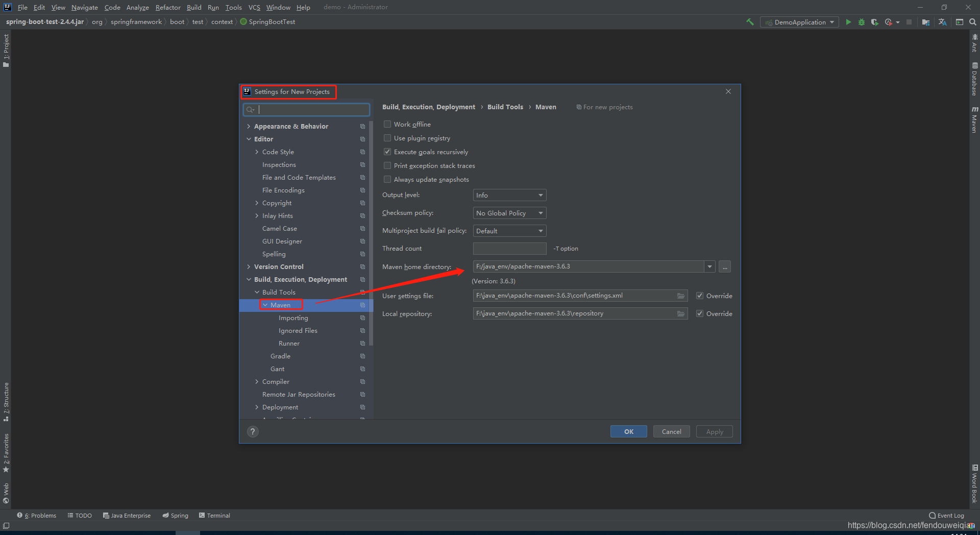Open DemoApplication run configuration dropdown
Screen dimensions: 980x535
[x=799, y=22]
